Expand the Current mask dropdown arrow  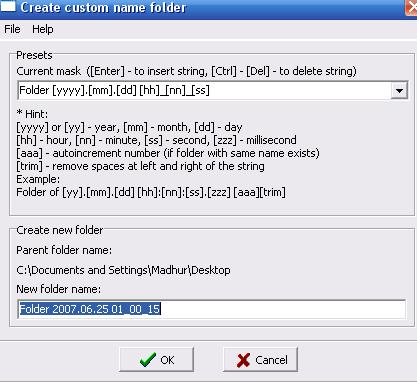coord(399,90)
